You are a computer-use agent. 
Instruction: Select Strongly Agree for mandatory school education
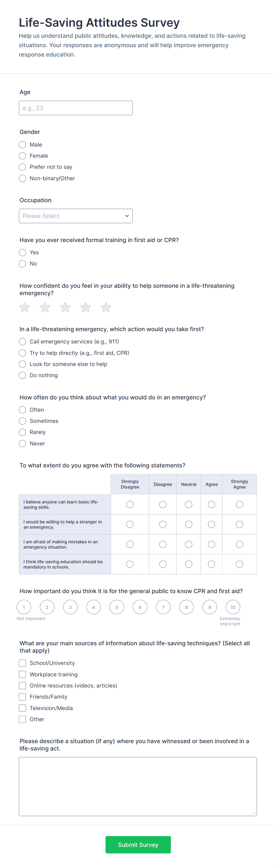pyautogui.click(x=239, y=564)
